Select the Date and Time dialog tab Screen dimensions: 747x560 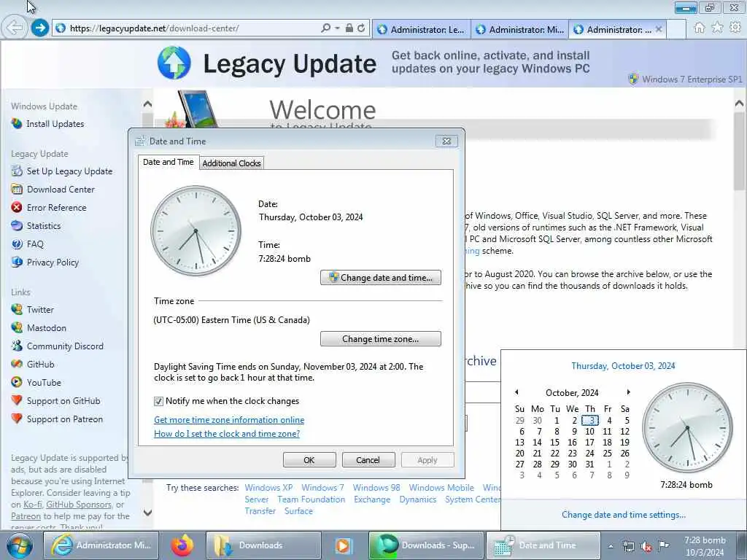[169, 162]
